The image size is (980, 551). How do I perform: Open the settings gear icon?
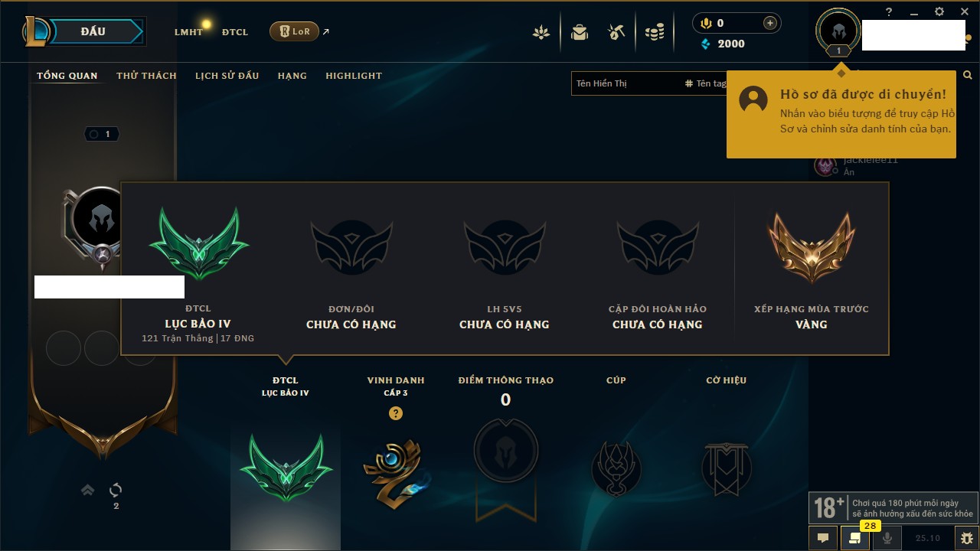tap(939, 12)
